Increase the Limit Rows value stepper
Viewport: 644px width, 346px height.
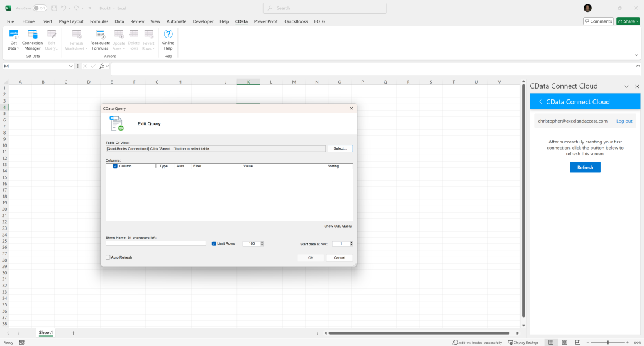(x=262, y=242)
